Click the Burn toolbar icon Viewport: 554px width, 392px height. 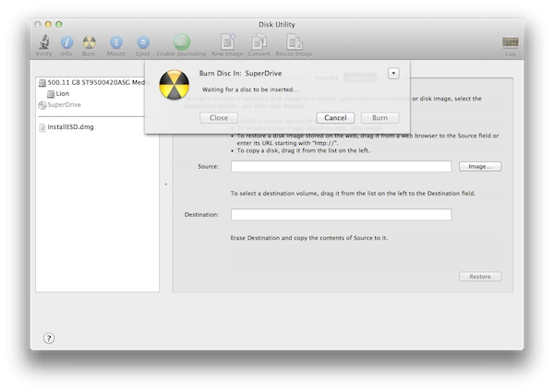tap(90, 42)
